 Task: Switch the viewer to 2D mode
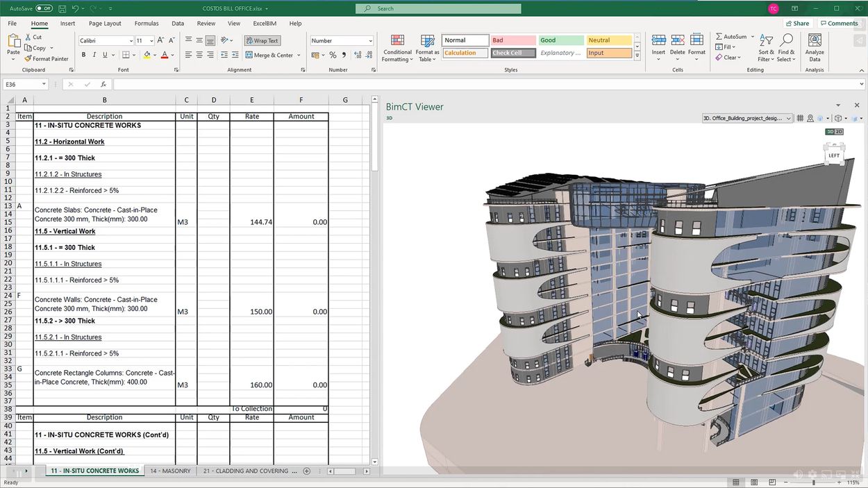pos(839,131)
